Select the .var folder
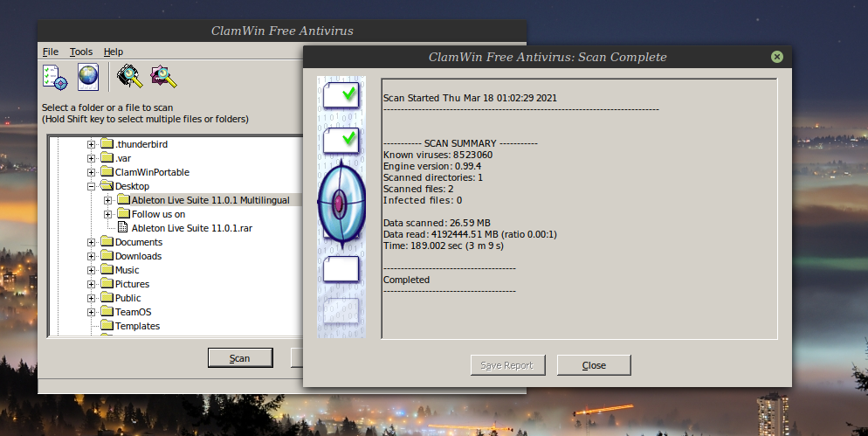868x436 pixels. tap(123, 158)
